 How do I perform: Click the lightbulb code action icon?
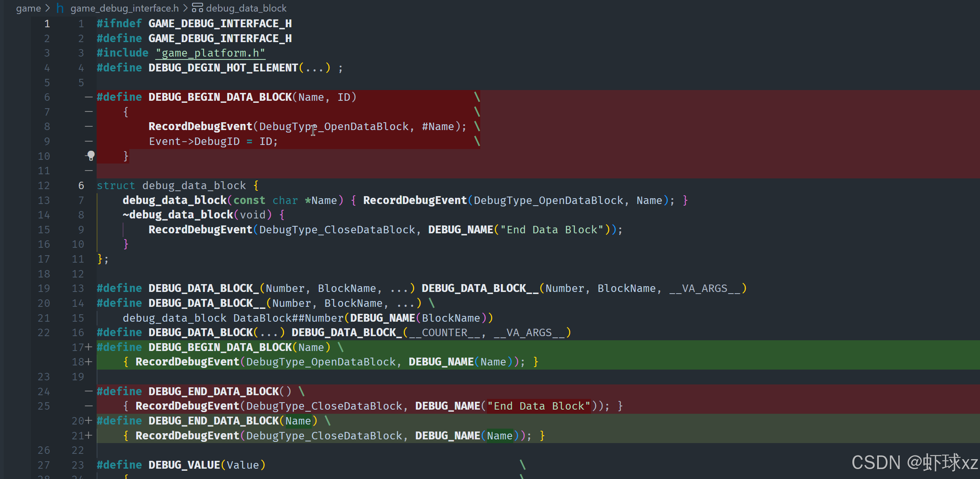pos(91,156)
